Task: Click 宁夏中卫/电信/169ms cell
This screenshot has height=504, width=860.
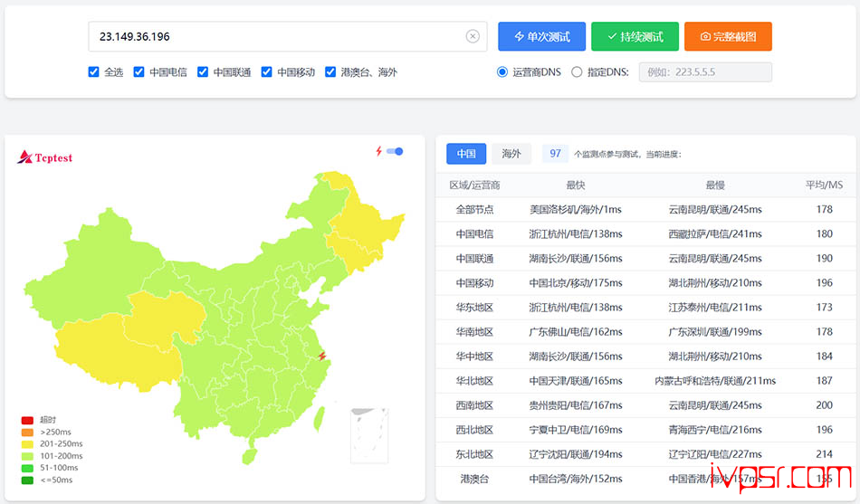Action: pos(576,430)
